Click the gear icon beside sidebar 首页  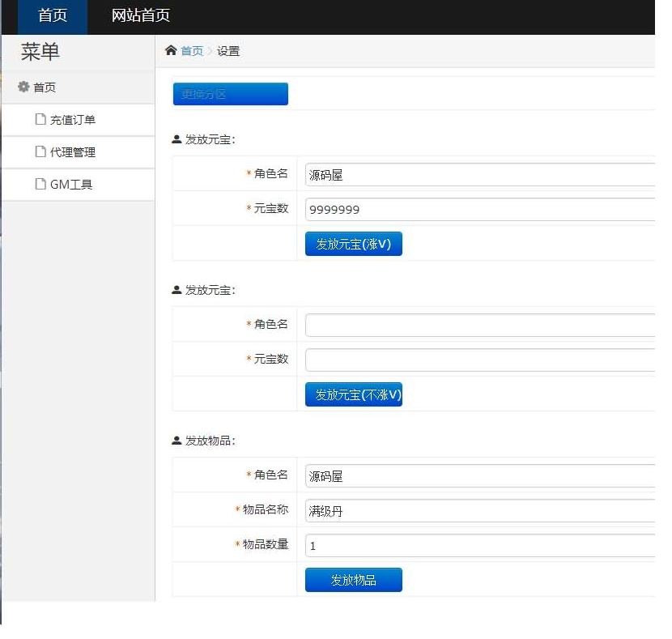click(x=23, y=87)
